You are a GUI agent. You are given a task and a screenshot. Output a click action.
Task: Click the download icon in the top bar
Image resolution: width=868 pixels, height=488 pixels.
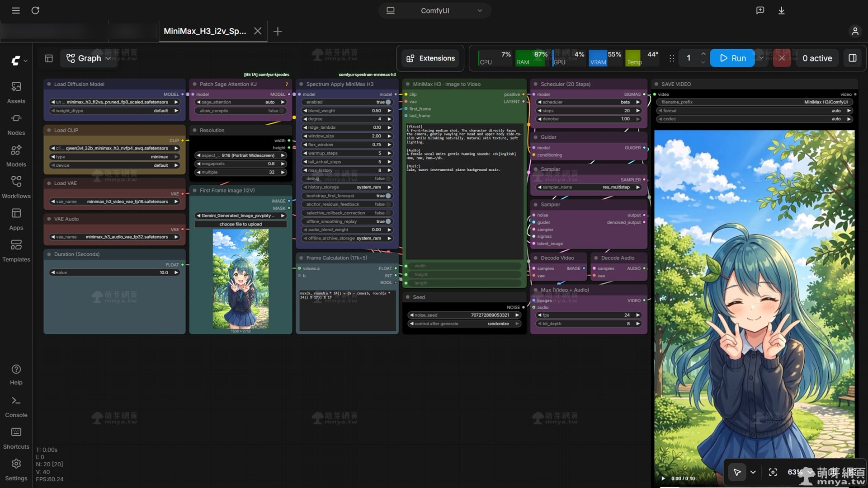[x=781, y=10]
